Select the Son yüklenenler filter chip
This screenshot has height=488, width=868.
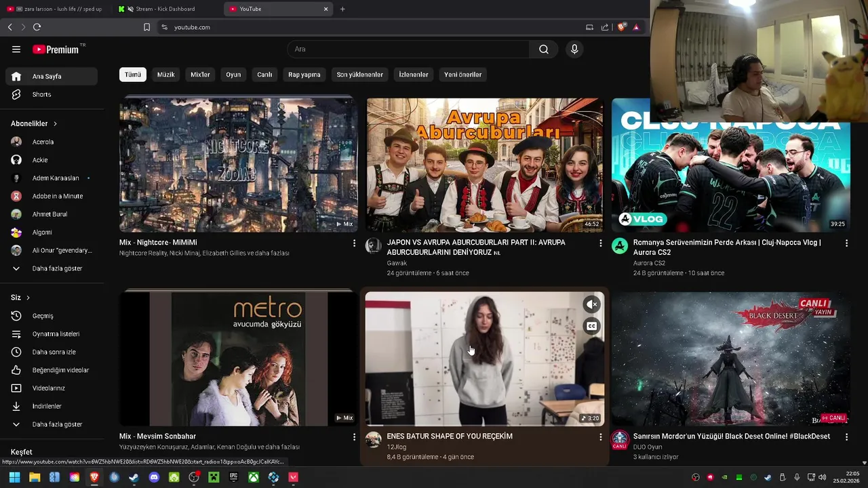click(360, 75)
